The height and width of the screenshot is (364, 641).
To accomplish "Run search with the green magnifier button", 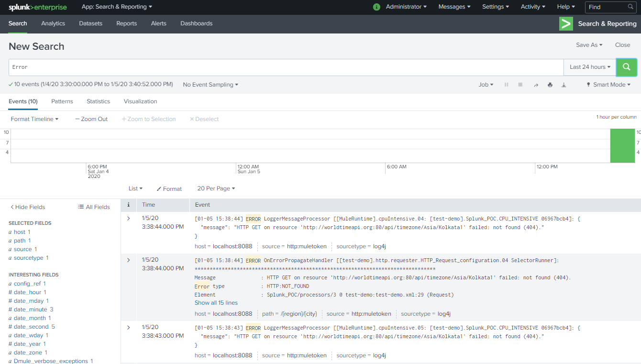I will pos(626,67).
